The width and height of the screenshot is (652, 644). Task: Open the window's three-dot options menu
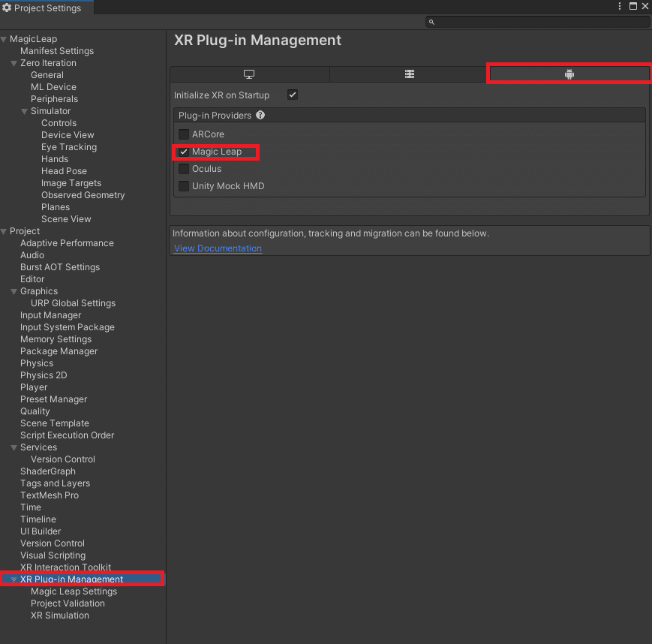620,6
